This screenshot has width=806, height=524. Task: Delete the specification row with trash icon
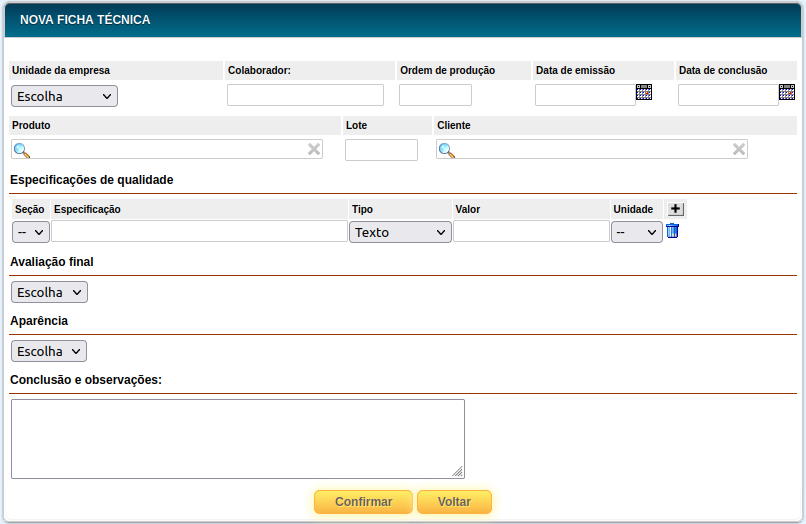[673, 231]
